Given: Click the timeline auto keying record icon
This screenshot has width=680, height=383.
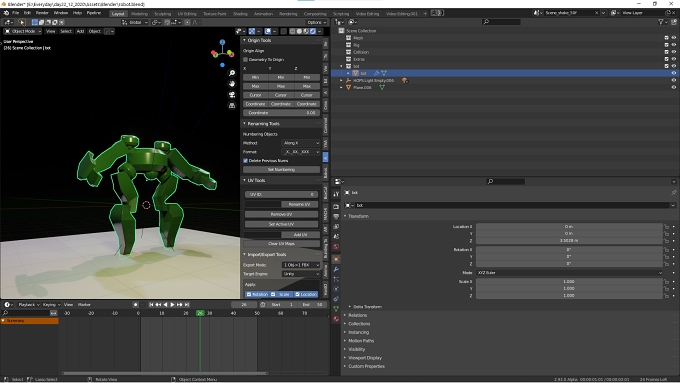Looking at the screenshot, I should click(x=135, y=304).
